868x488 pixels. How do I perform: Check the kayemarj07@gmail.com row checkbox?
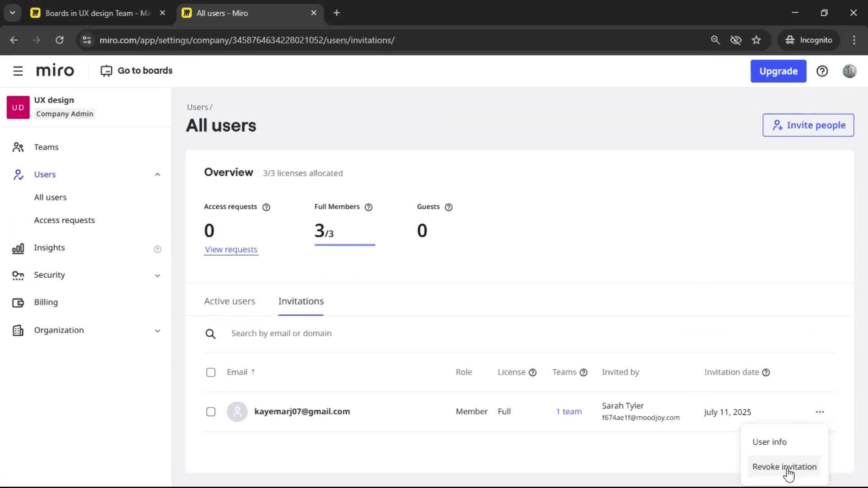211,412
